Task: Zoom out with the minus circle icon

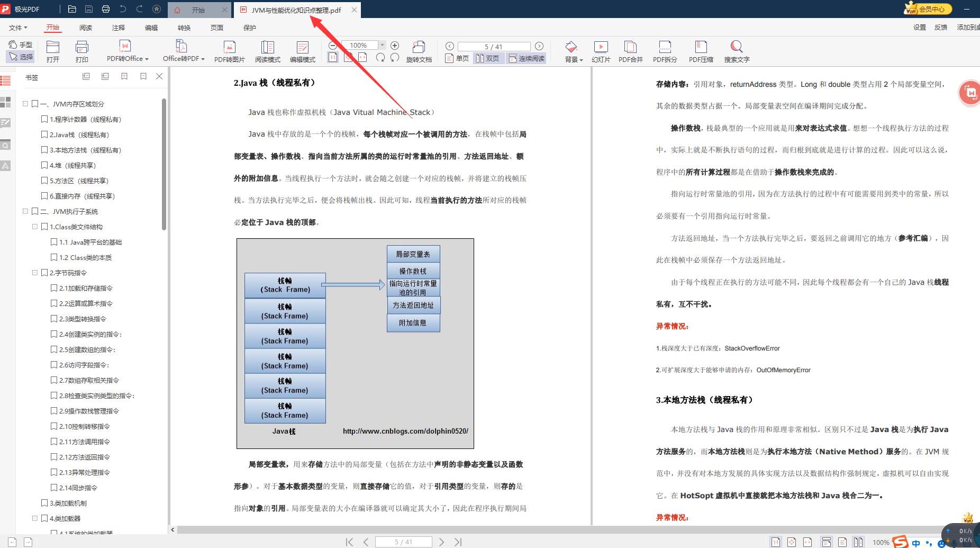Action: click(333, 46)
